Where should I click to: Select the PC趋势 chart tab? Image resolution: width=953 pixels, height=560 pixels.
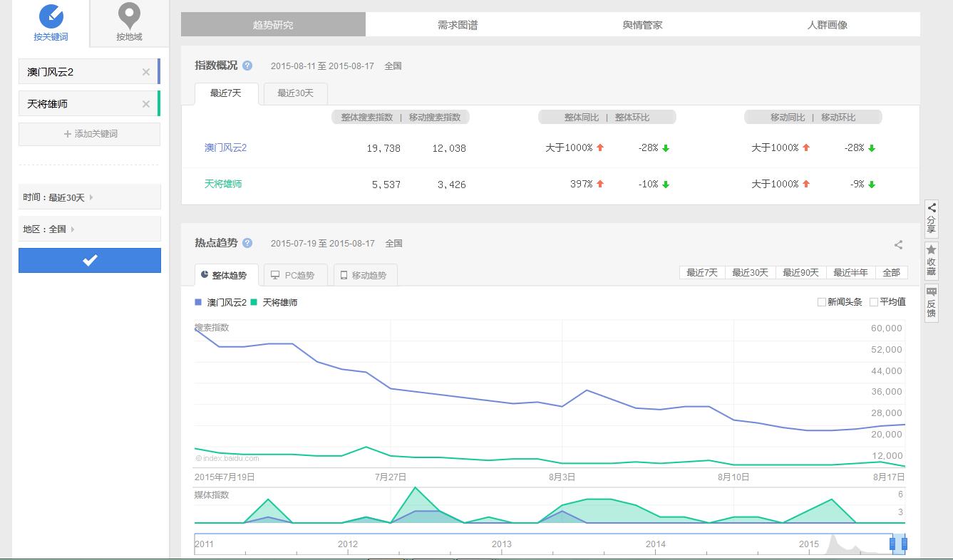pos(295,275)
